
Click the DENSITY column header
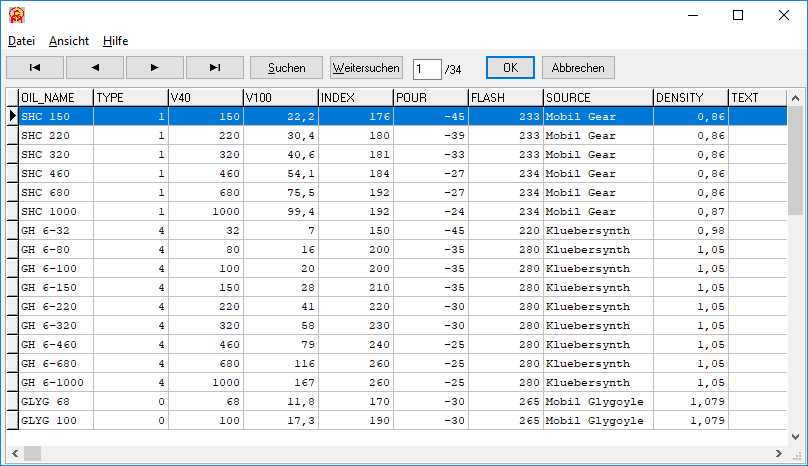coord(690,98)
